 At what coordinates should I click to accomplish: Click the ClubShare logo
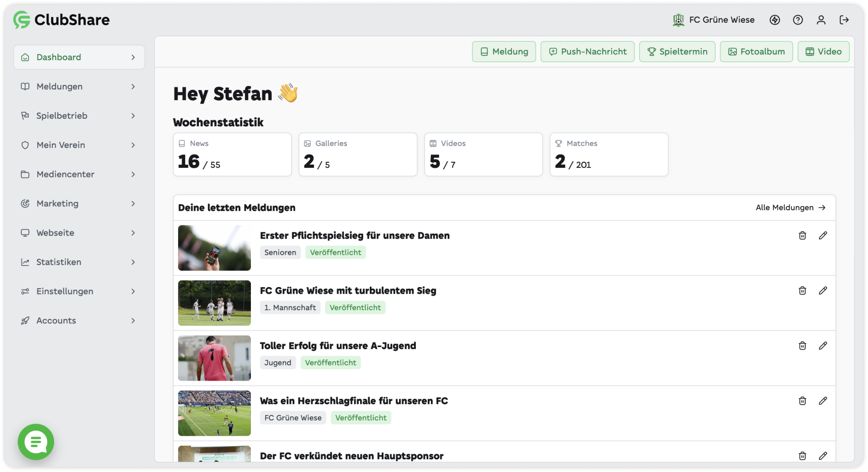click(61, 20)
